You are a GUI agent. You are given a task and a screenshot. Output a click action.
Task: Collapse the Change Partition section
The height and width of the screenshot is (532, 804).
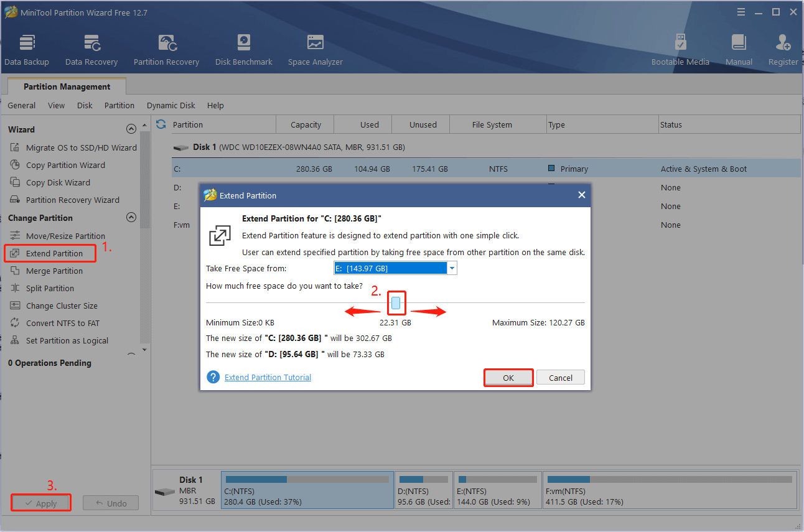click(131, 218)
